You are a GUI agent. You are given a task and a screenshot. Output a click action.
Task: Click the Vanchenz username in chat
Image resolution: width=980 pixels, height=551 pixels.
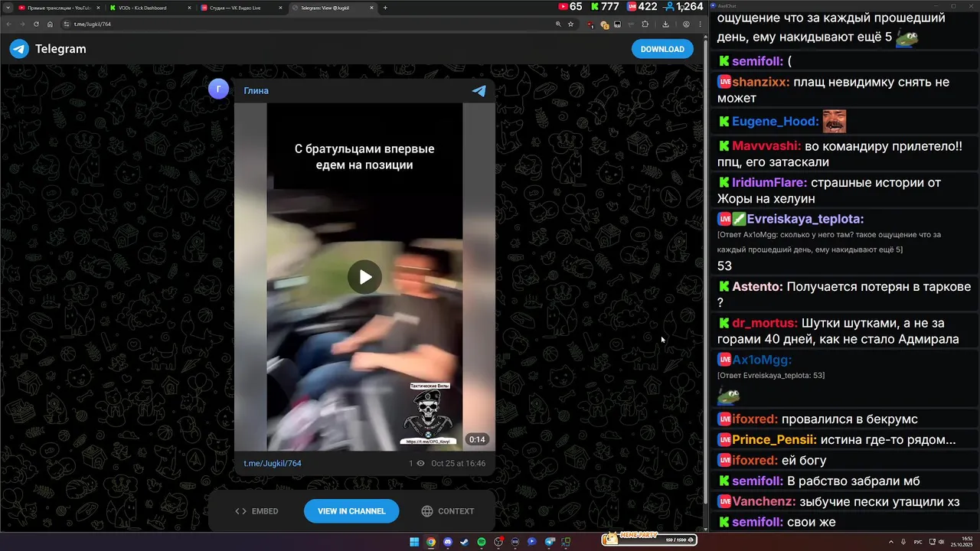[x=764, y=502]
